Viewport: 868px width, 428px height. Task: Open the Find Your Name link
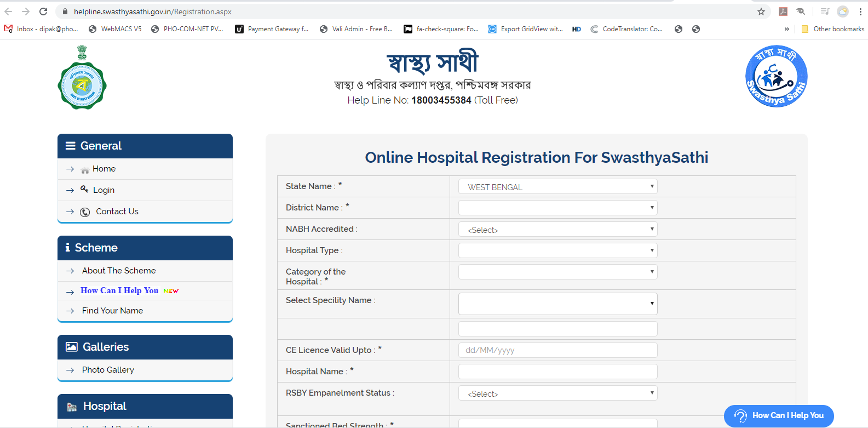112,311
